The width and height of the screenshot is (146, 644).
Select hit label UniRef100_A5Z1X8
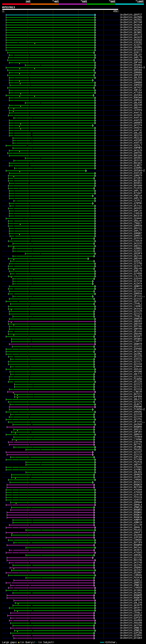(x=131, y=138)
